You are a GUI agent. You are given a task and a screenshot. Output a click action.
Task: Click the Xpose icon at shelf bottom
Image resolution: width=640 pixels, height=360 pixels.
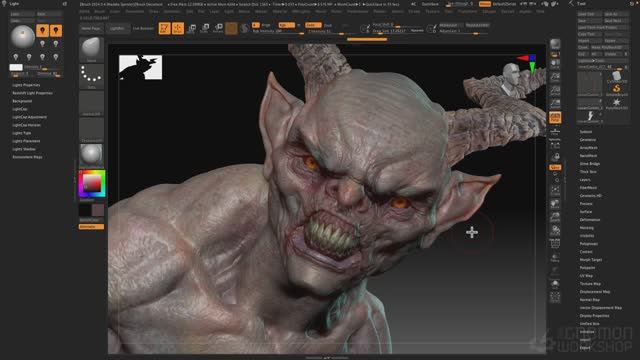(555, 297)
